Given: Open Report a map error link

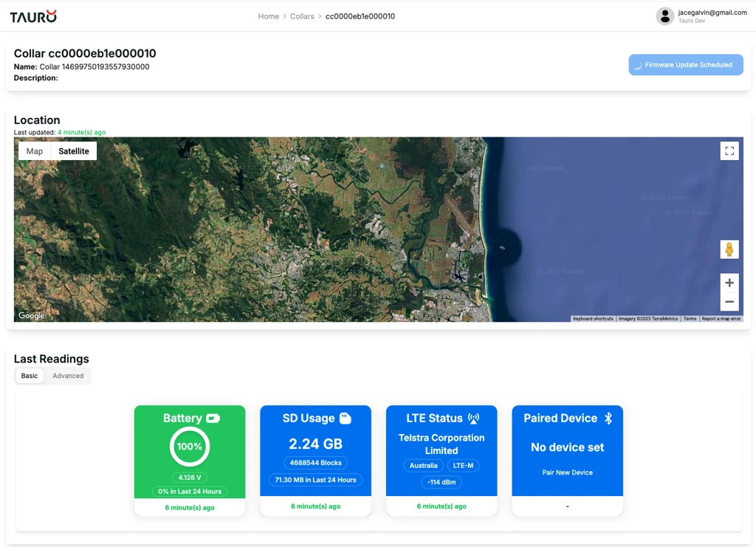Looking at the screenshot, I should 721,319.
